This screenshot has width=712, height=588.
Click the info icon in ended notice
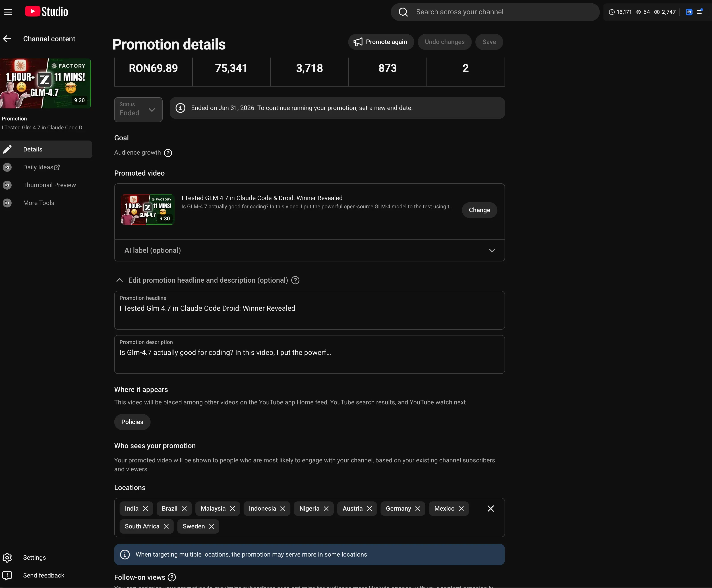pos(180,108)
